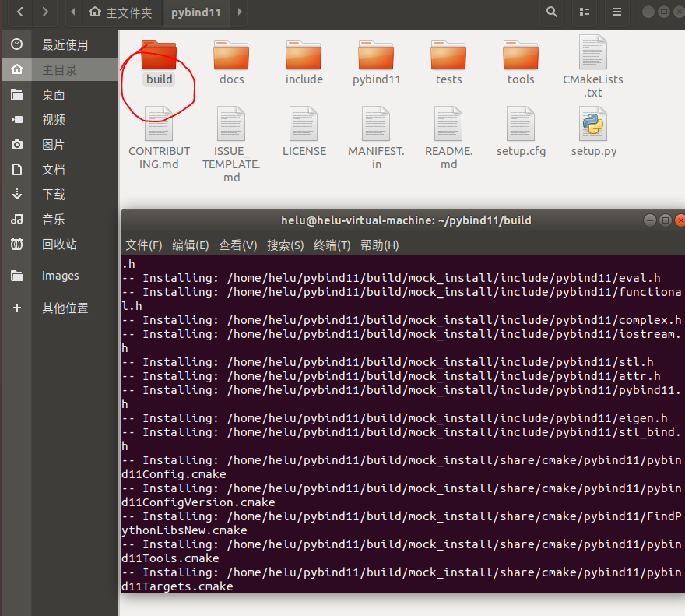Open the terminal 搜索(S) menu
This screenshot has width=685, height=616.
285,245
